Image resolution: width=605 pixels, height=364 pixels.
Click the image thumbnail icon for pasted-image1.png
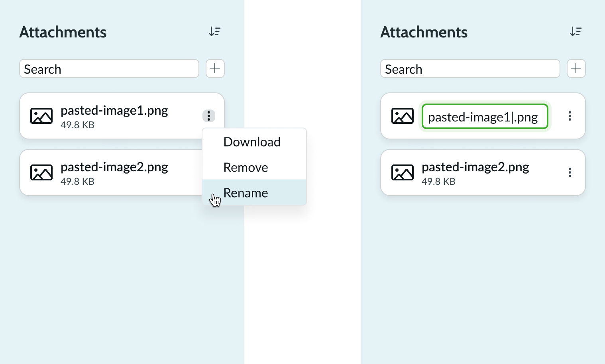tap(41, 116)
